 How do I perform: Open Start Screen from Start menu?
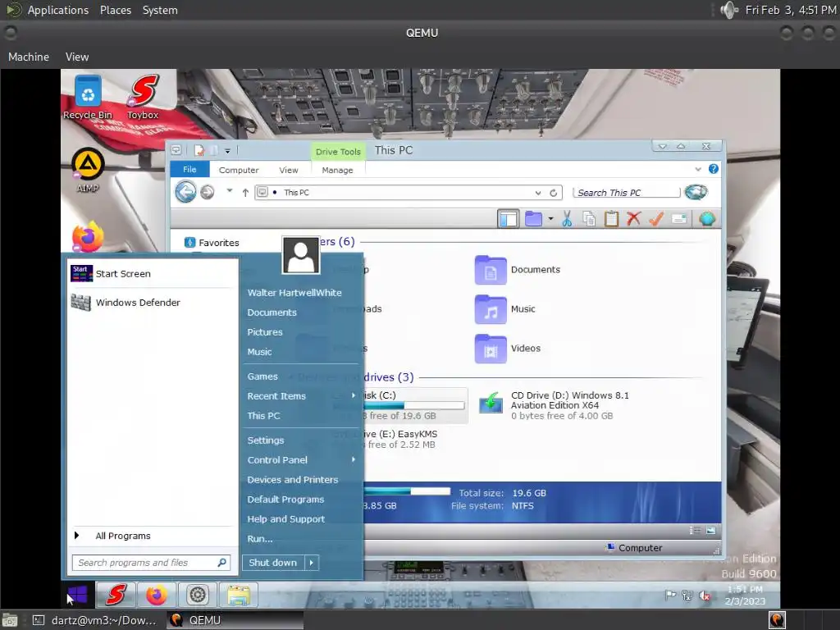click(153, 274)
